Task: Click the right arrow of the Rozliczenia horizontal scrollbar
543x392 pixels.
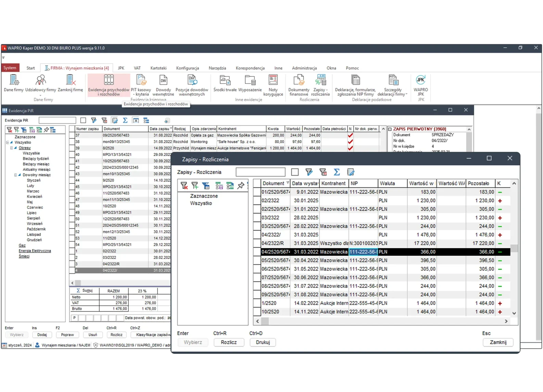Action: tap(506, 321)
